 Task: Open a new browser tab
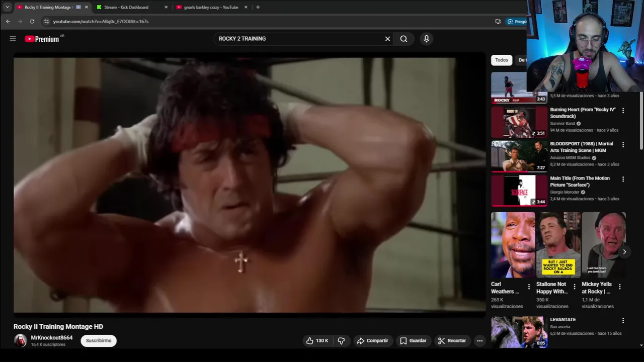(x=258, y=7)
